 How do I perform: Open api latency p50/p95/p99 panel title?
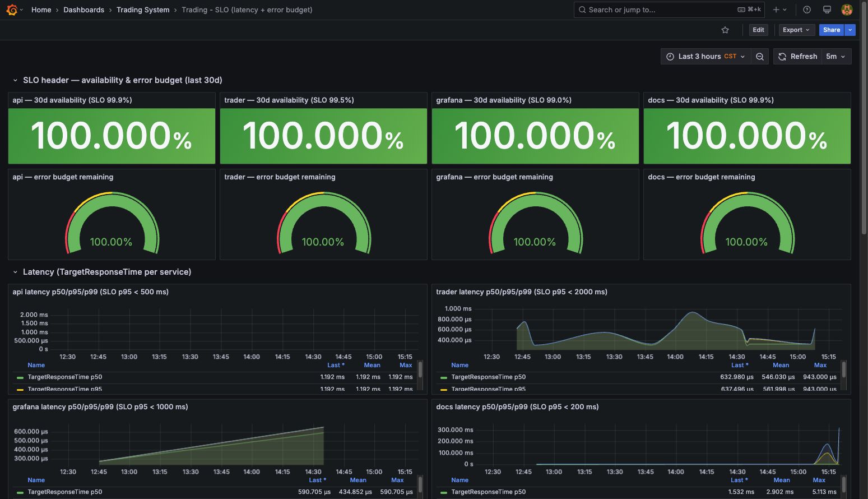click(91, 292)
